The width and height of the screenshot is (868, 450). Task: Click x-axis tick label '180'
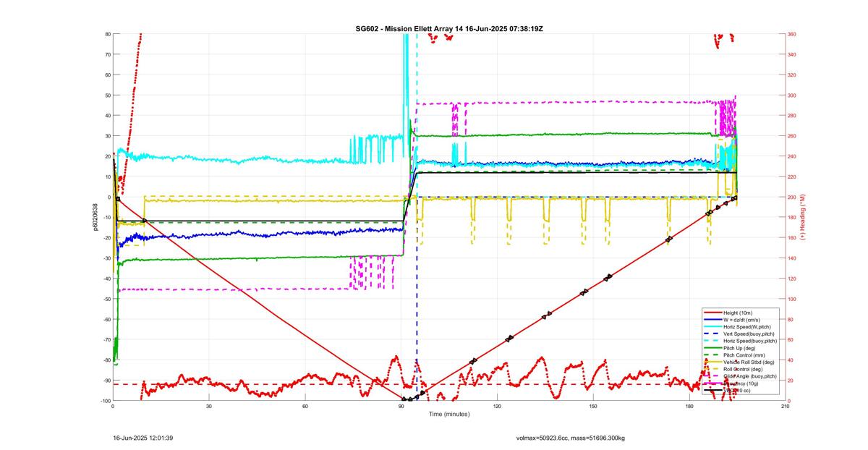pos(689,407)
